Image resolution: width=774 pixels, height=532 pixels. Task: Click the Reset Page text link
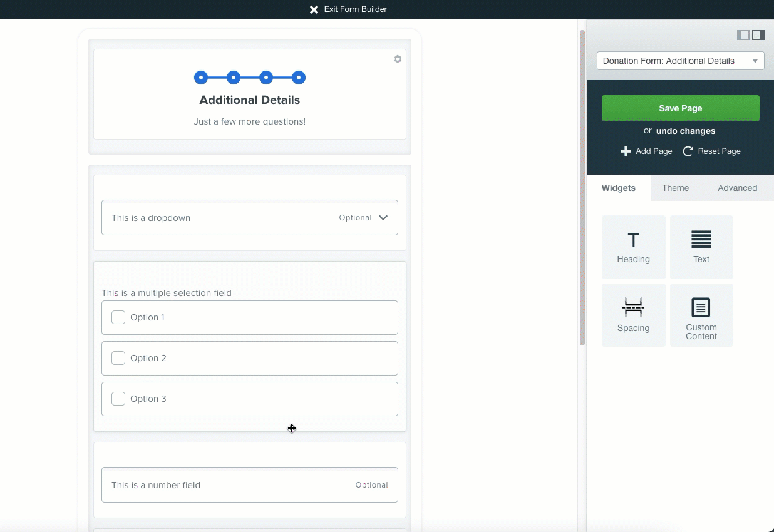click(x=719, y=151)
